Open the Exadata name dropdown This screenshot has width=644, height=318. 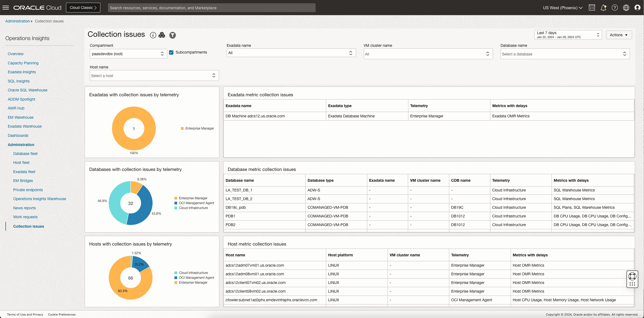291,53
